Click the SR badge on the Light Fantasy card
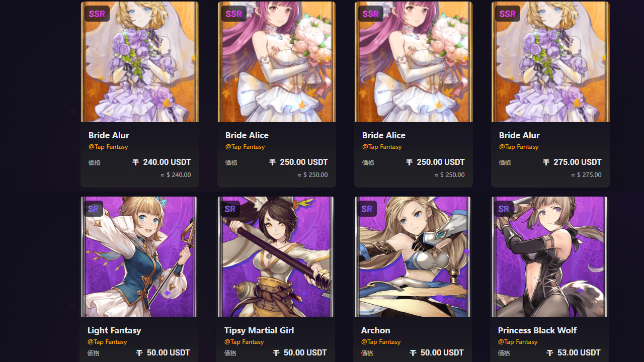This screenshot has width=644, height=362. click(93, 209)
